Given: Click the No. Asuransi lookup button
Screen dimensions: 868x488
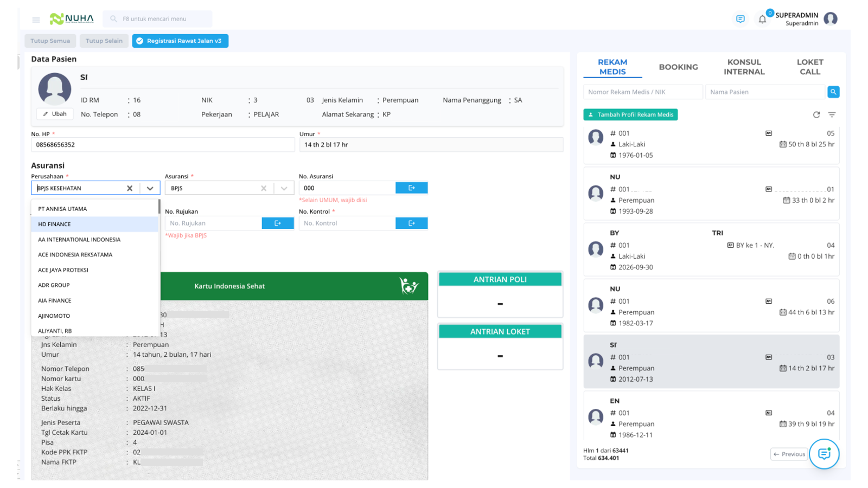Looking at the screenshot, I should [411, 188].
